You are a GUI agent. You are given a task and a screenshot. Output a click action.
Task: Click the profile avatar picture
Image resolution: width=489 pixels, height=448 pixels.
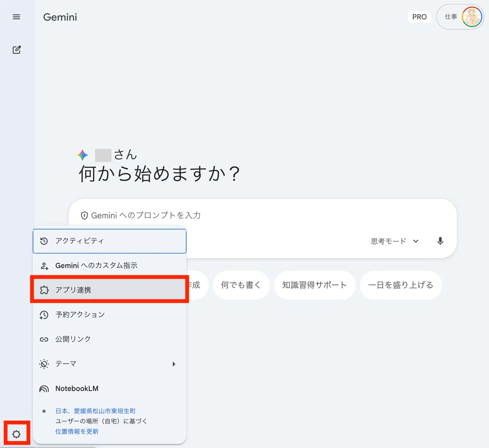[472, 17]
